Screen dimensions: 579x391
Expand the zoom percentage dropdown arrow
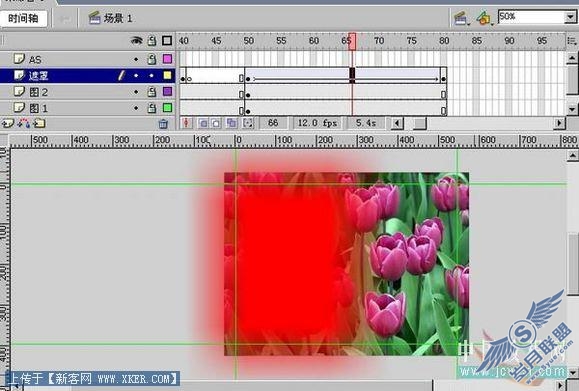click(x=571, y=17)
